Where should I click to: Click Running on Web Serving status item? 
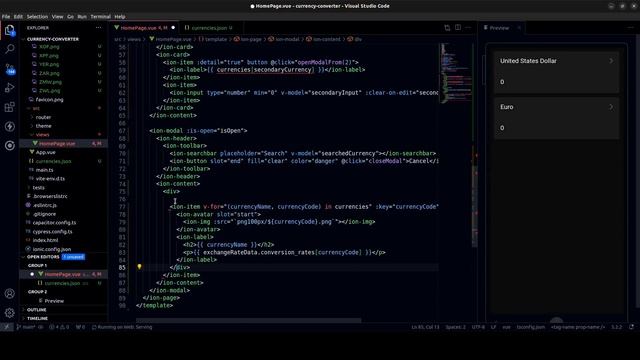coord(122,327)
